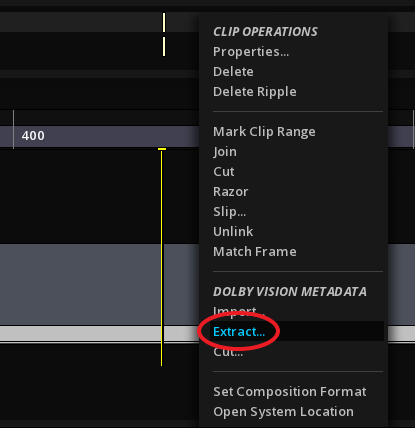This screenshot has width=415, height=428.
Task: Select the gray clip on the timeline track
Action: (99, 284)
